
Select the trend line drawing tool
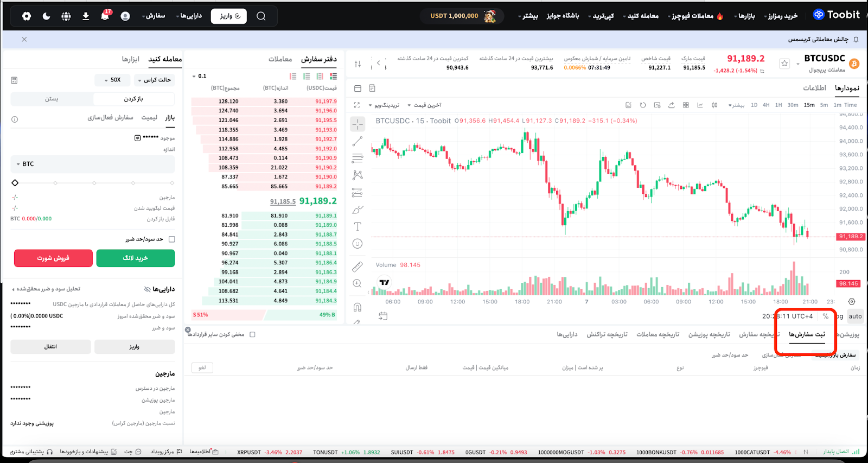pos(358,141)
